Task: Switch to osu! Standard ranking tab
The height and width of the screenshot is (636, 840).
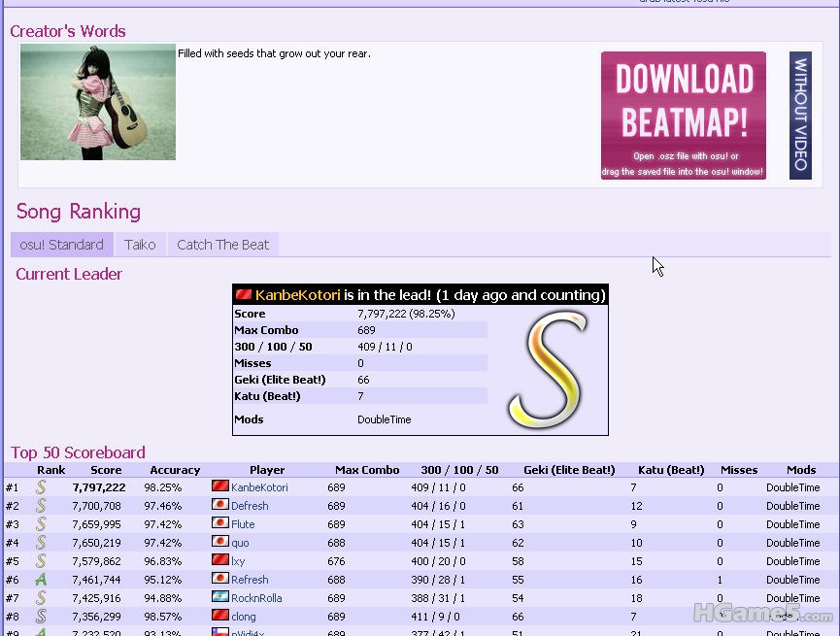Action: (61, 245)
